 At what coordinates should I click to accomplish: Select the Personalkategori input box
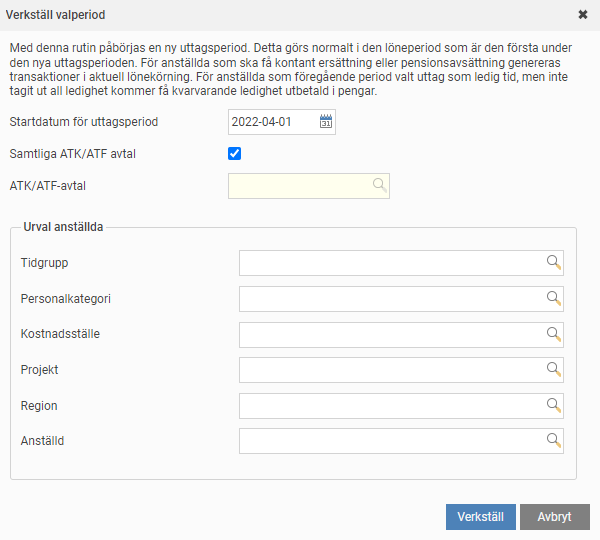click(390, 299)
